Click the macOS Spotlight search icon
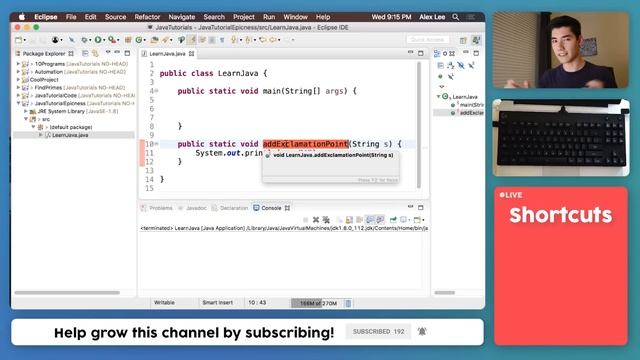Screen dimensions: 640x360 pos(456,17)
